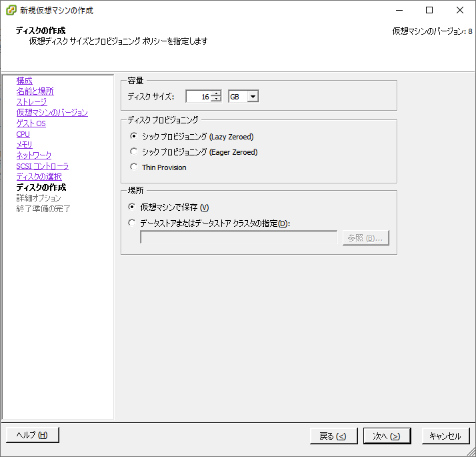476x457 pixels.
Task: Select シック プロビジョニング (Lazy Zeroed) option
Action: [x=133, y=136]
